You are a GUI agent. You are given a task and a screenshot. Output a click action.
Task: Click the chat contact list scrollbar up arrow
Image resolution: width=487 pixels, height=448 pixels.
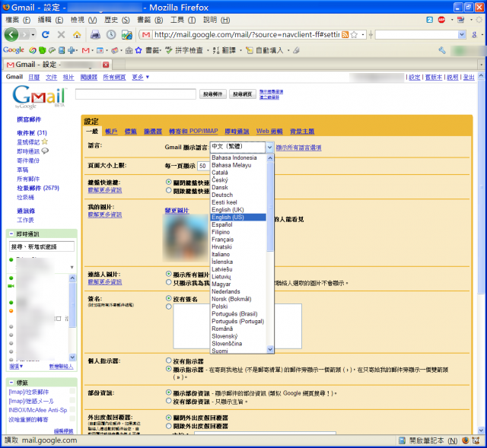(72, 278)
